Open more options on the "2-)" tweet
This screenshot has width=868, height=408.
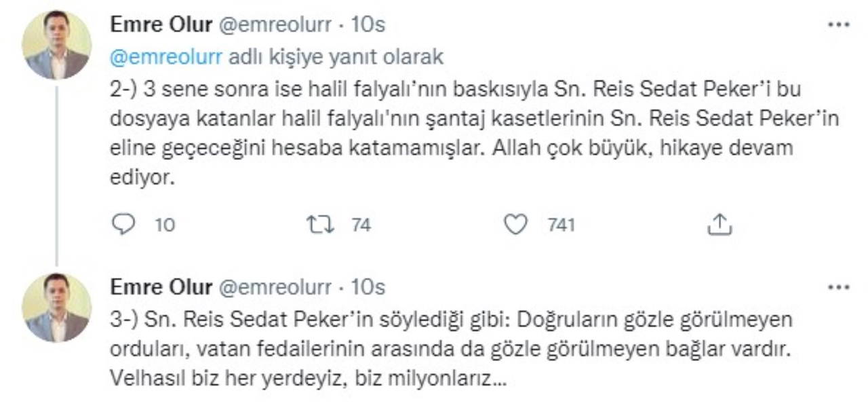tap(839, 25)
